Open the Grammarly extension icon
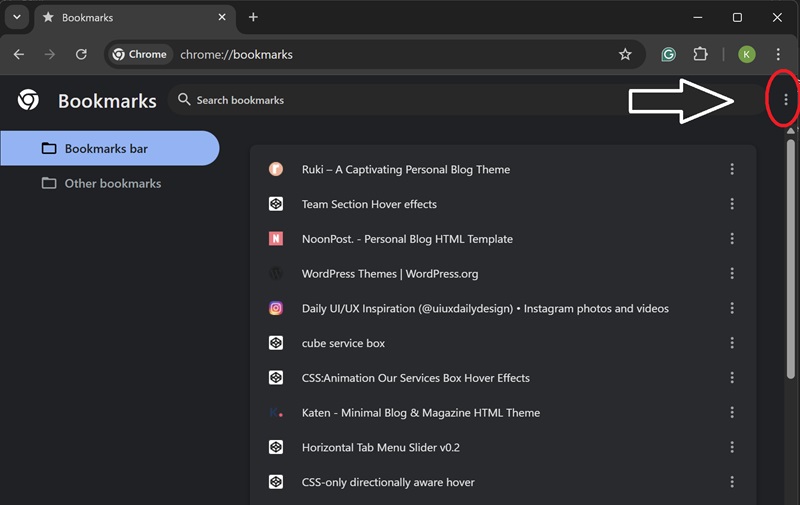The image size is (800, 505). click(668, 55)
